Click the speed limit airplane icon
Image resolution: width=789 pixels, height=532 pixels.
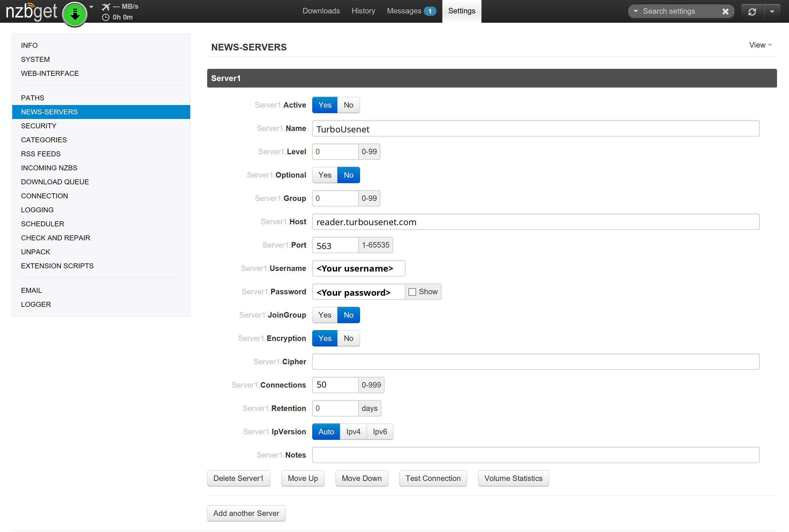pos(106,6)
